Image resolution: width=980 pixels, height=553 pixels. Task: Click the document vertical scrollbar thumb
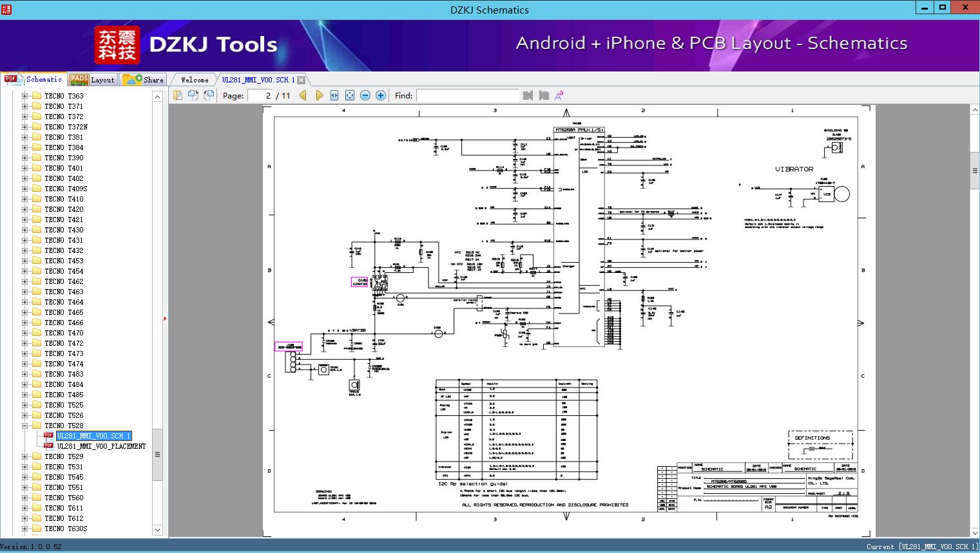[975, 171]
